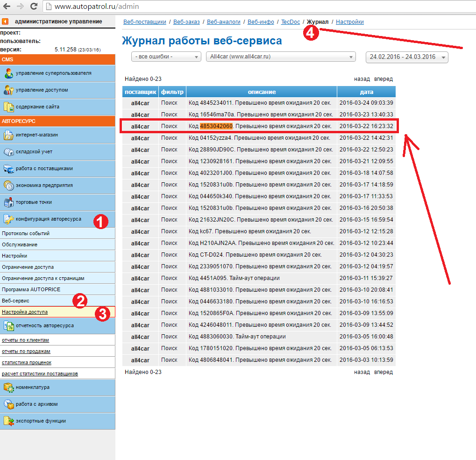Click экспортные функции icon
Viewport: 476px width, 460px height.
(x=8, y=421)
